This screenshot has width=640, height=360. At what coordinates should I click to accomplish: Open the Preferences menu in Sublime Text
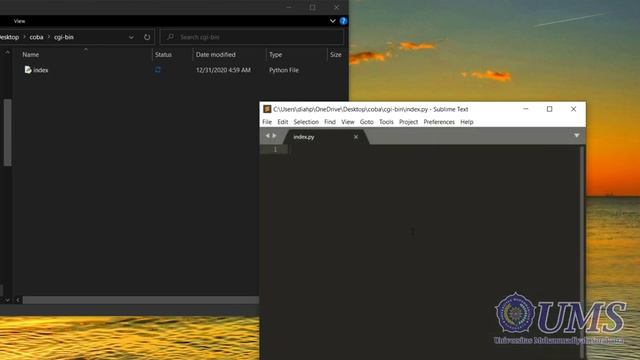click(439, 122)
